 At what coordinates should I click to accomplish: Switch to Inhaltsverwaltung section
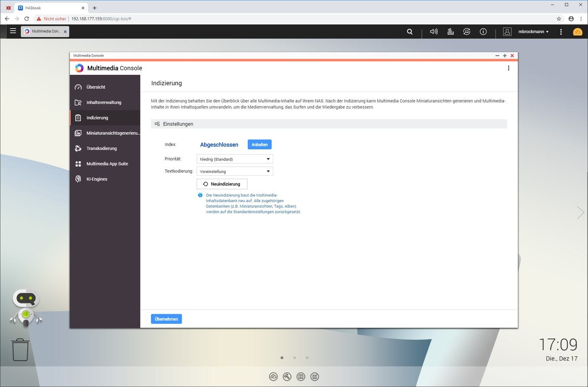coord(105,103)
